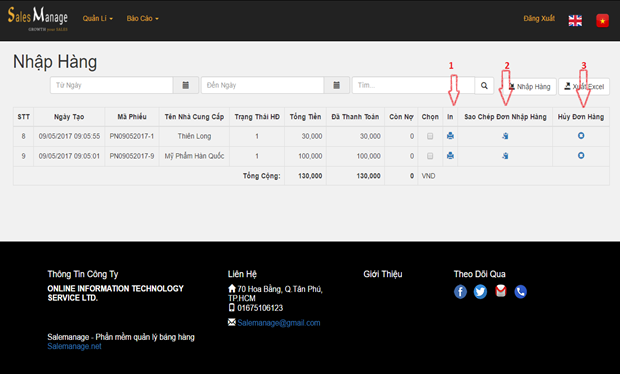Image resolution: width=620 pixels, height=374 pixels.
Task: Cancel the Thiên Long order
Action: (x=581, y=136)
